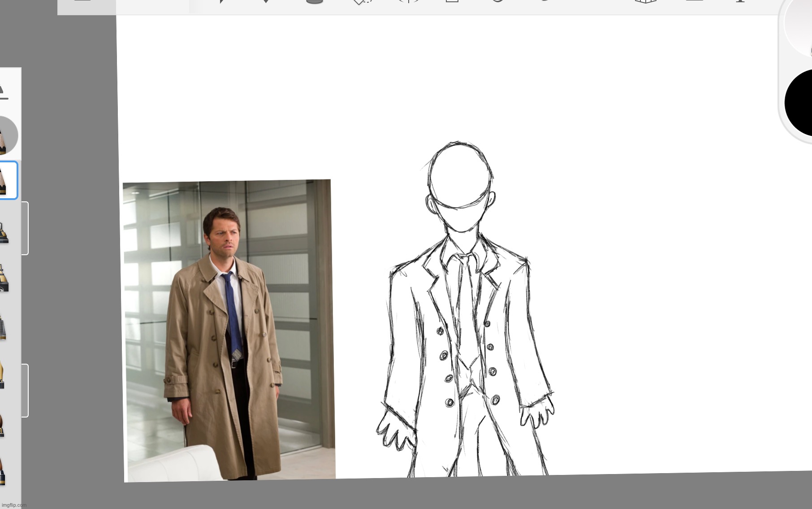The height and width of the screenshot is (509, 812).
Task: Tap the circular current-brush preview in brush palette
Action: (x=6, y=135)
